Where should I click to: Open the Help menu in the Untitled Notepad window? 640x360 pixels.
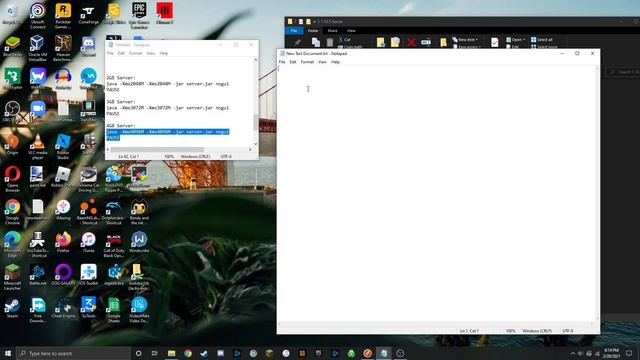[164, 53]
